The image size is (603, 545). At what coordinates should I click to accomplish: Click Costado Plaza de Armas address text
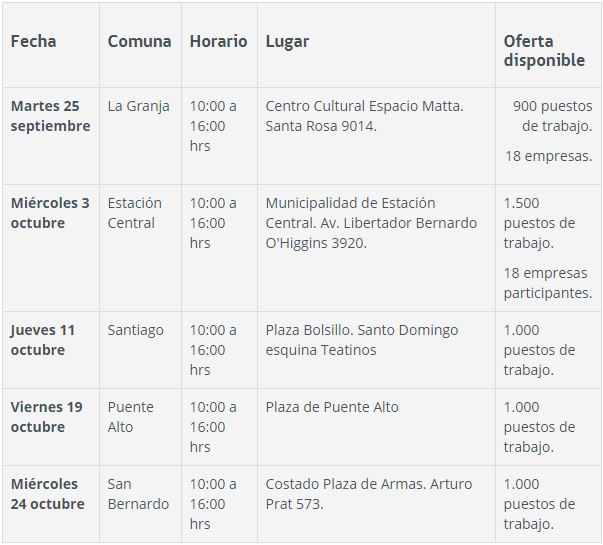[368, 493]
